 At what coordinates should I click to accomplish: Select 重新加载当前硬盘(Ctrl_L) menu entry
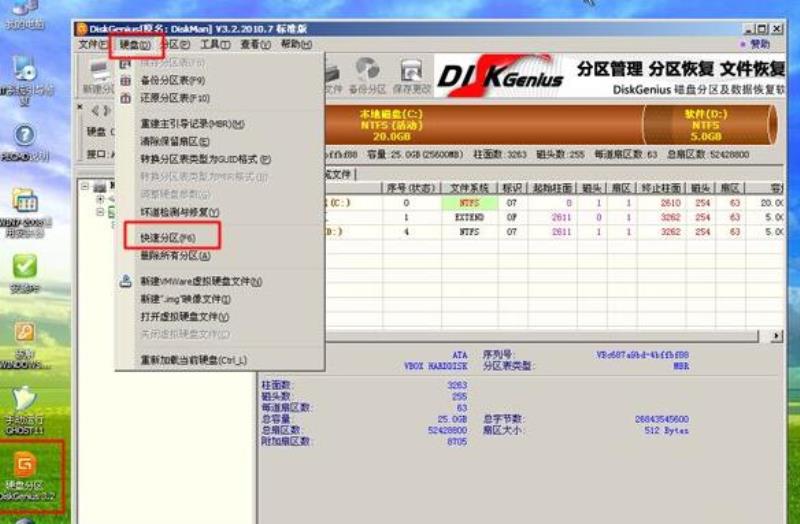tap(194, 360)
